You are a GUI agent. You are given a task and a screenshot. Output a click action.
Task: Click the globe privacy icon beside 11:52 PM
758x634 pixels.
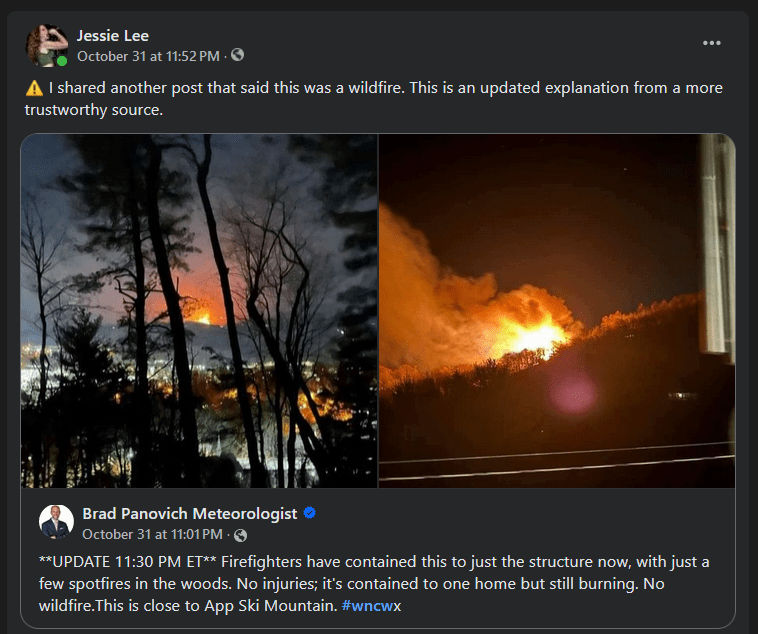point(237,55)
